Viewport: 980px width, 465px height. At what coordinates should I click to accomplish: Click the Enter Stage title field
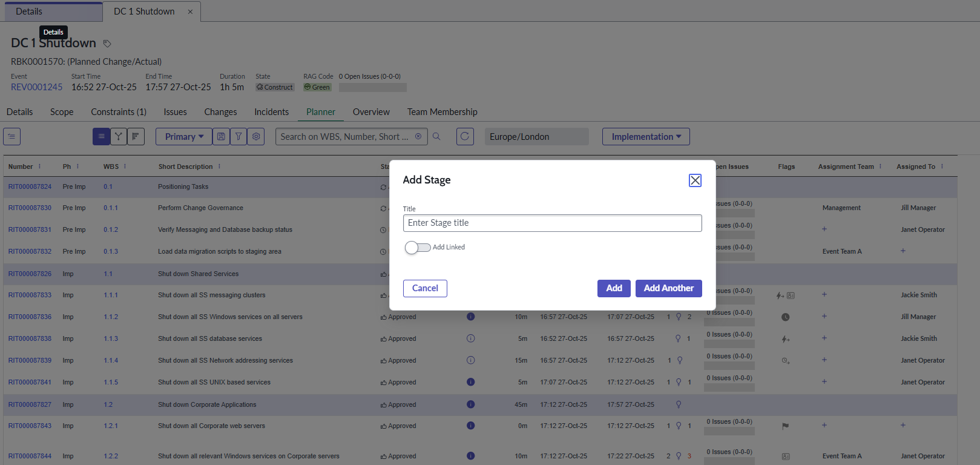pos(552,223)
